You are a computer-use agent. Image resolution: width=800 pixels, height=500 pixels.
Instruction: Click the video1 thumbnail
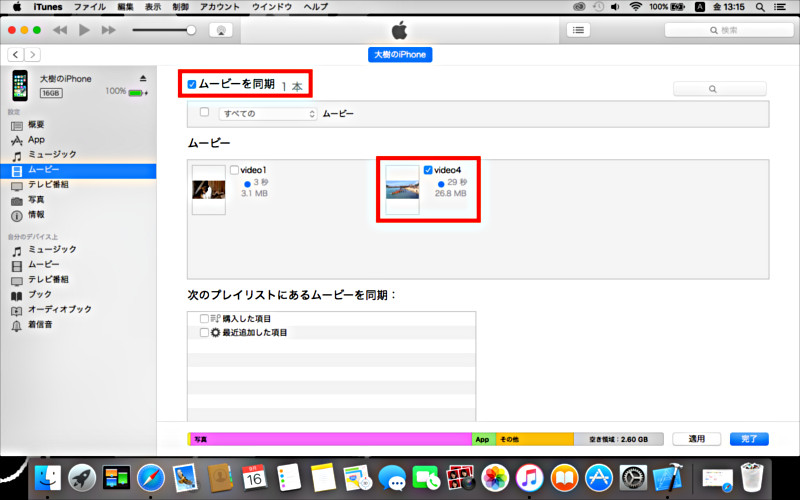coord(209,190)
